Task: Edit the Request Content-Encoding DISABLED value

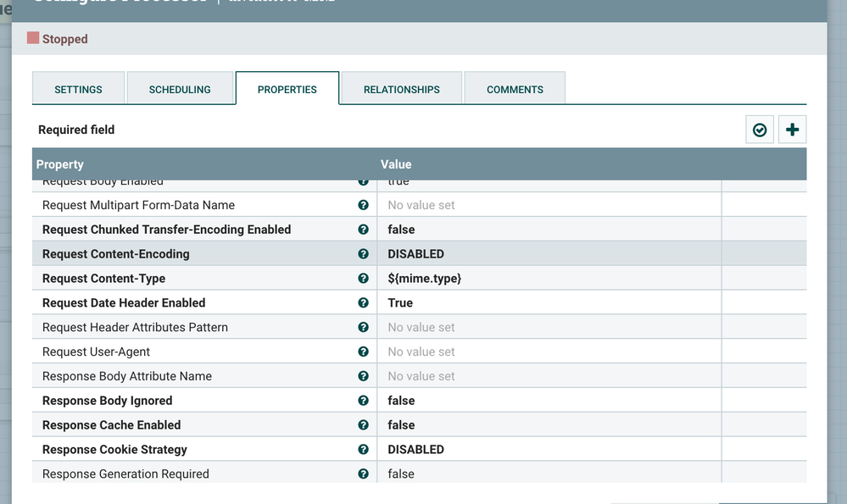Action: pyautogui.click(x=549, y=253)
